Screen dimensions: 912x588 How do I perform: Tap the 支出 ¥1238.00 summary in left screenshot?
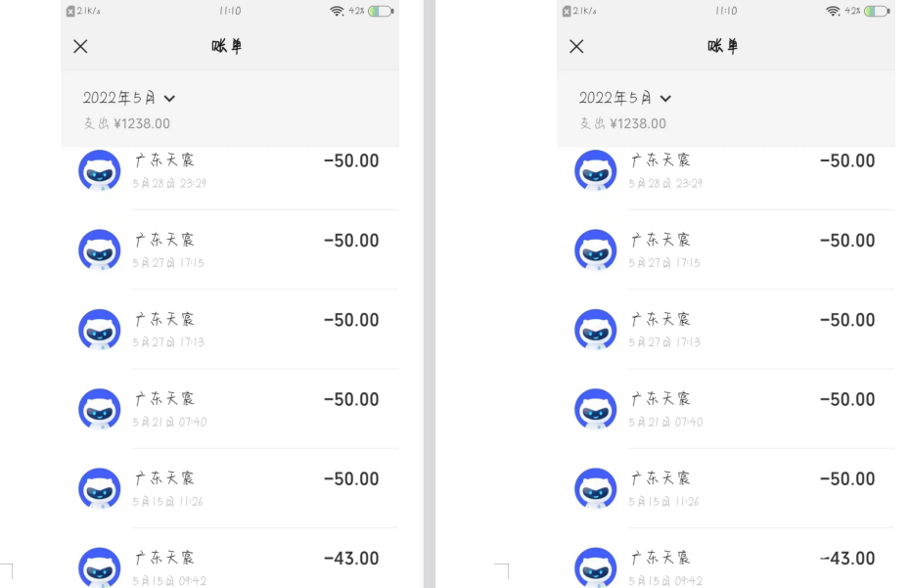[127, 123]
